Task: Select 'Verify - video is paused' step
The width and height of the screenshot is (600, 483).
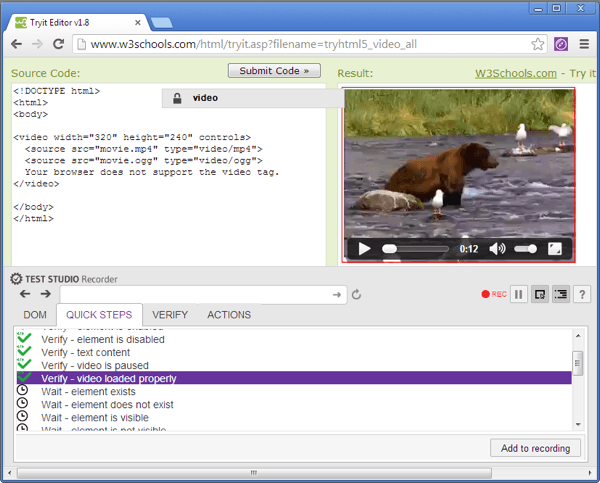Action: (x=294, y=366)
